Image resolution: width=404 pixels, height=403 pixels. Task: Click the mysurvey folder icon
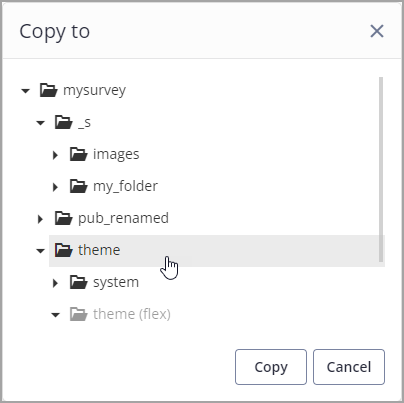click(x=48, y=90)
